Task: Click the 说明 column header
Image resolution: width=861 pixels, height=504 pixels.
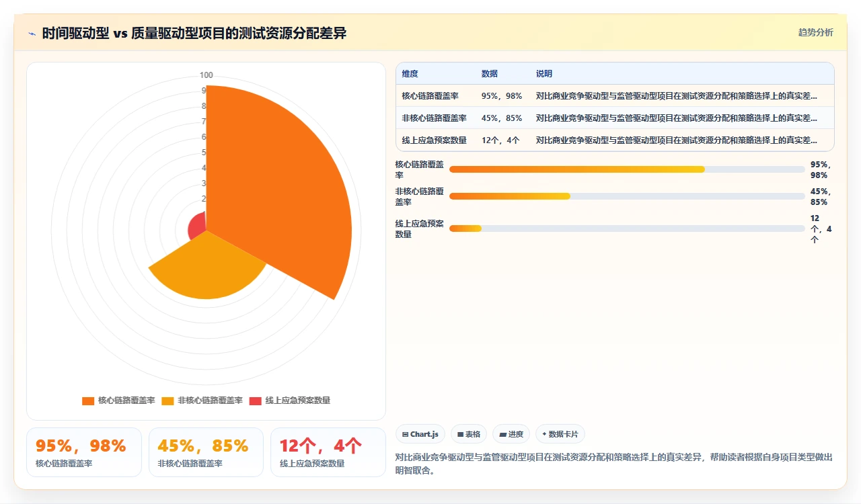Action: (544, 73)
